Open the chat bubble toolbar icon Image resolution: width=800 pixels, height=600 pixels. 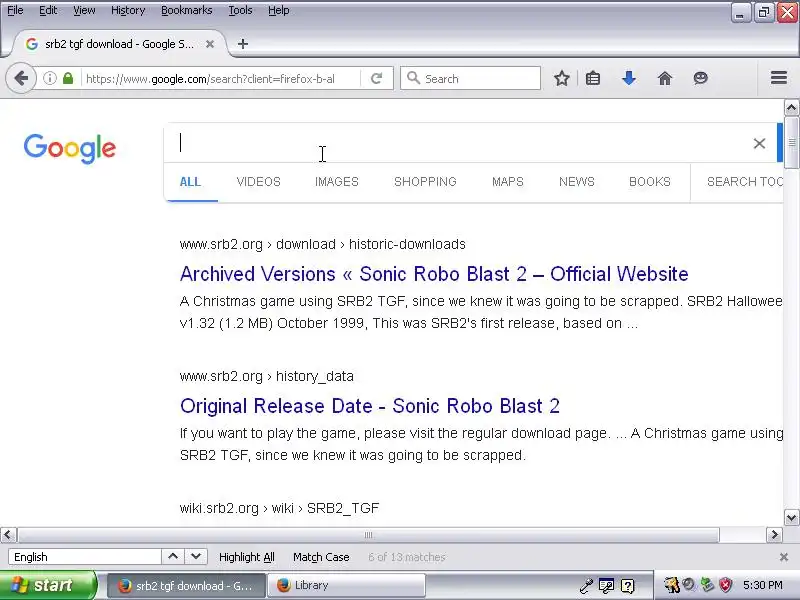pyautogui.click(x=701, y=79)
